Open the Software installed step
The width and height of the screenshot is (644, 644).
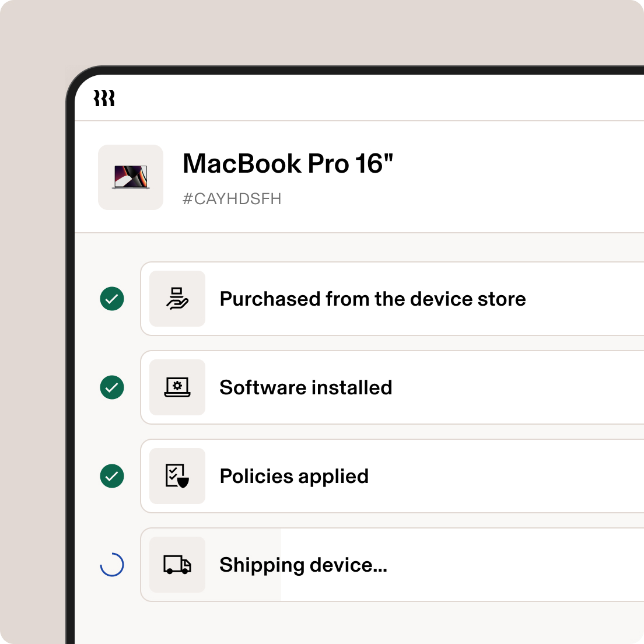(x=392, y=387)
